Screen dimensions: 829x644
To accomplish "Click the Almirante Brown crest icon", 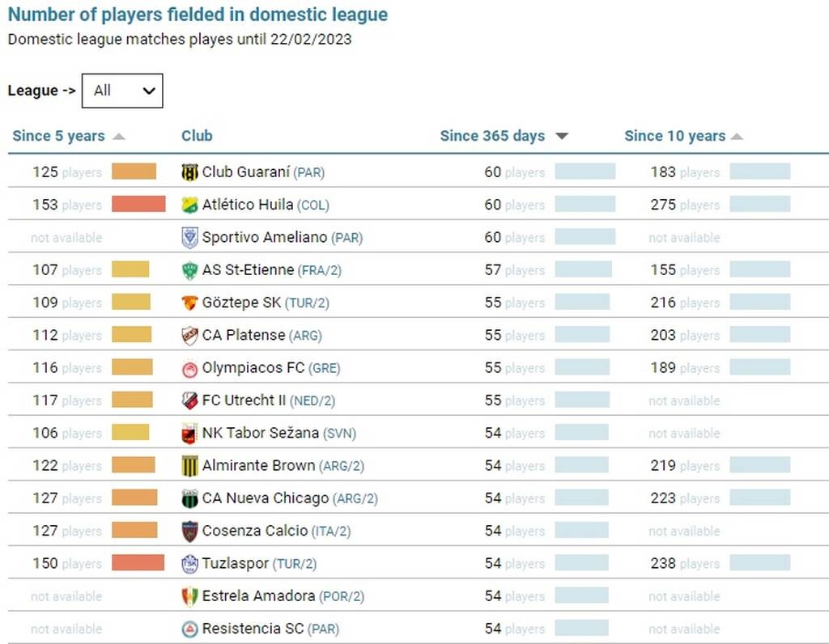I will point(189,466).
